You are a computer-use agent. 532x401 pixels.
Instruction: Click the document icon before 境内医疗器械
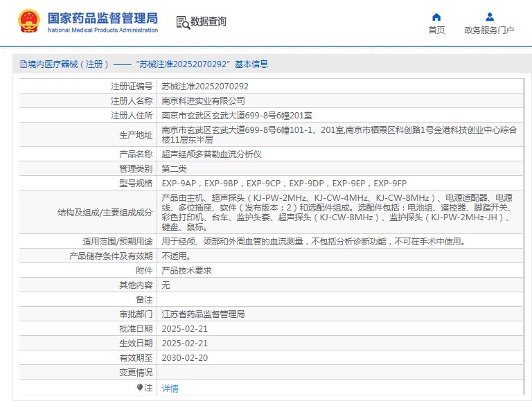(24, 64)
